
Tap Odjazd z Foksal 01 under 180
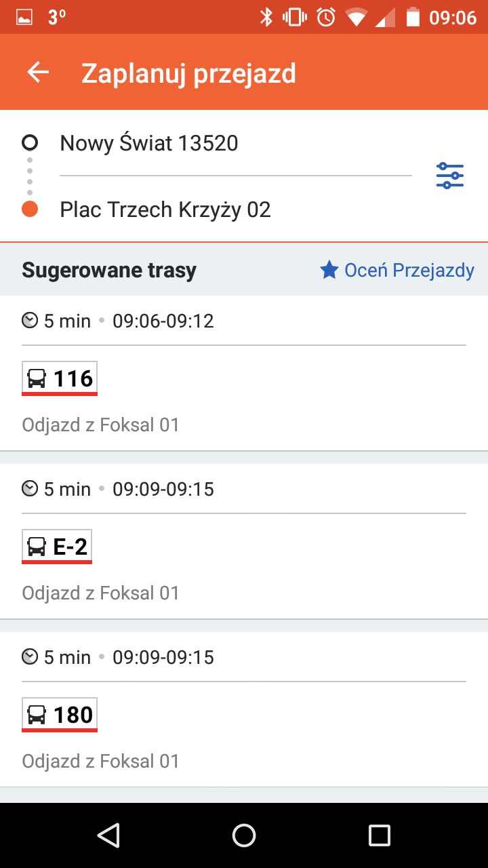click(101, 761)
